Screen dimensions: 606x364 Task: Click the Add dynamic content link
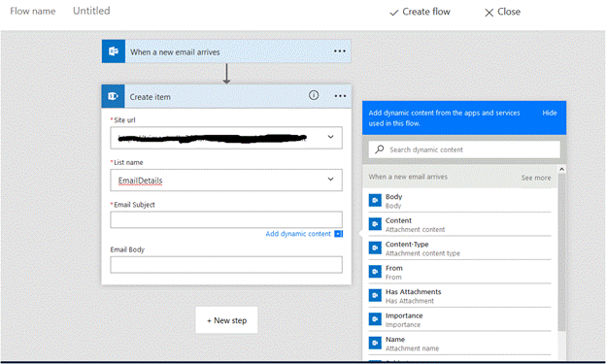point(298,234)
